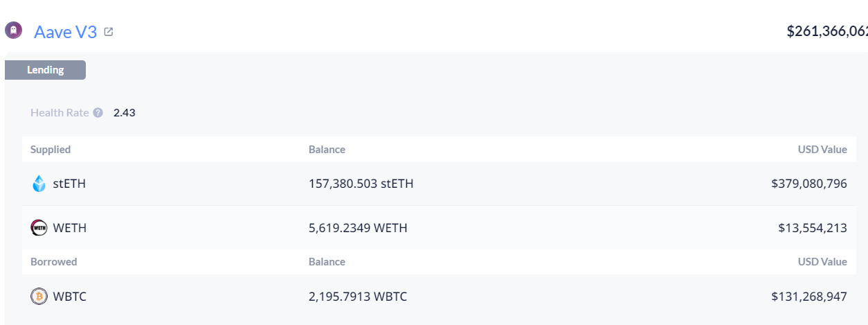Click the 2,195.7913 WBTC balance value
The image size is (868, 325).
pyautogui.click(x=358, y=297)
